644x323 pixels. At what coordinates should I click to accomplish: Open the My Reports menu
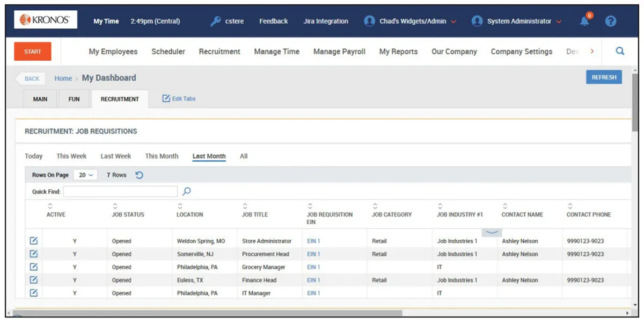(x=398, y=52)
